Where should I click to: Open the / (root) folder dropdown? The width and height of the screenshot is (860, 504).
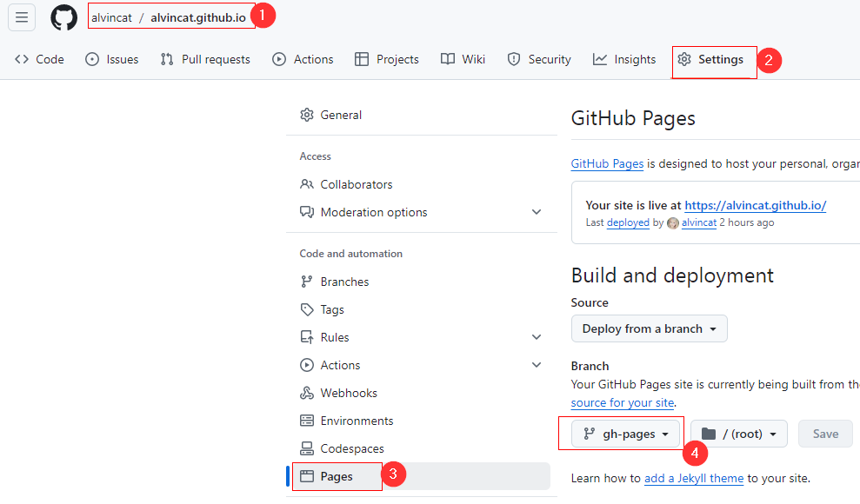click(x=739, y=434)
